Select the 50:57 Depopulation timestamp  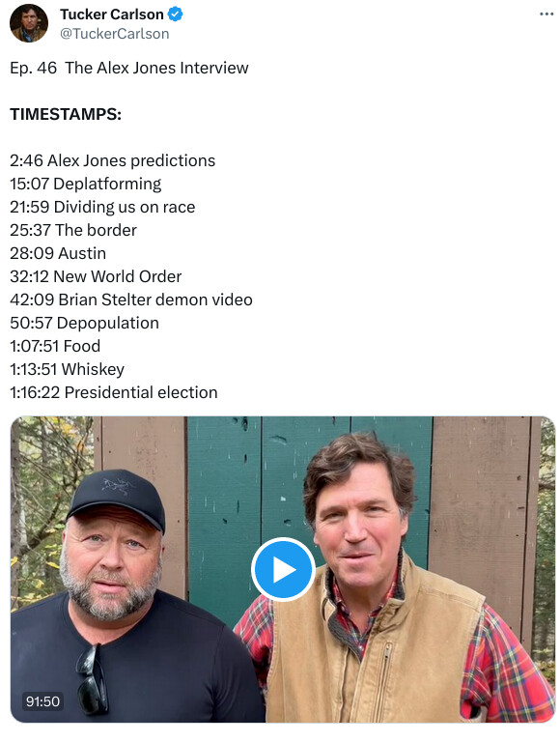pos(84,324)
